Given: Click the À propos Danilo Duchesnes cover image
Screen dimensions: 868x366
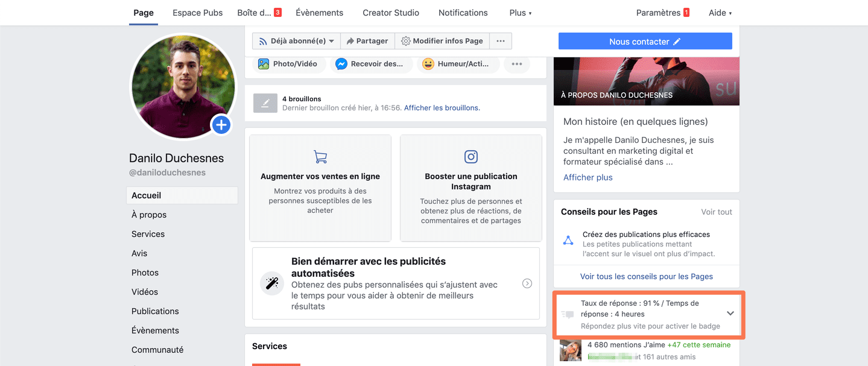Looking at the screenshot, I should pos(647,81).
